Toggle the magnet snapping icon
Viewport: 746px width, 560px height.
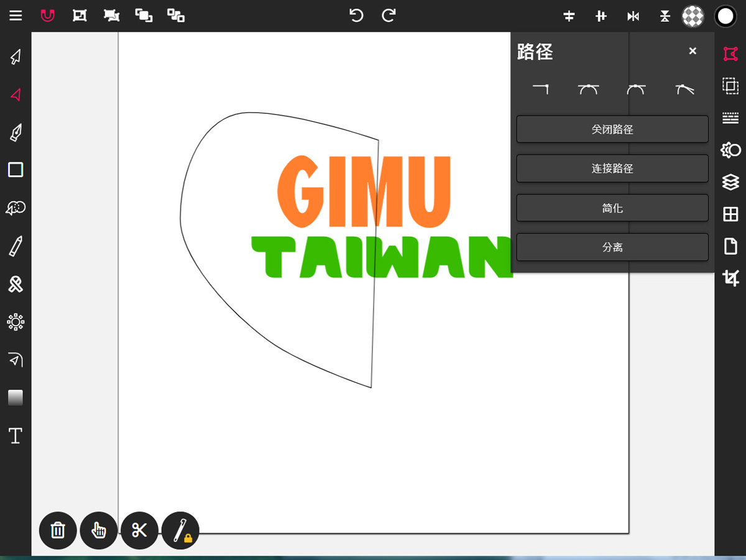(48, 16)
